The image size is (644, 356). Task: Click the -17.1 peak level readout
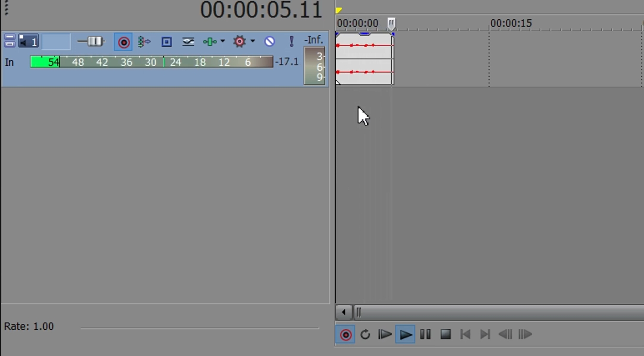[287, 62]
